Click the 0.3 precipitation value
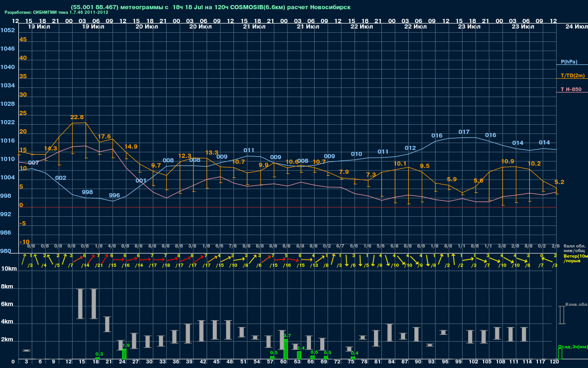This screenshot has width=588, height=368. (x=99, y=354)
